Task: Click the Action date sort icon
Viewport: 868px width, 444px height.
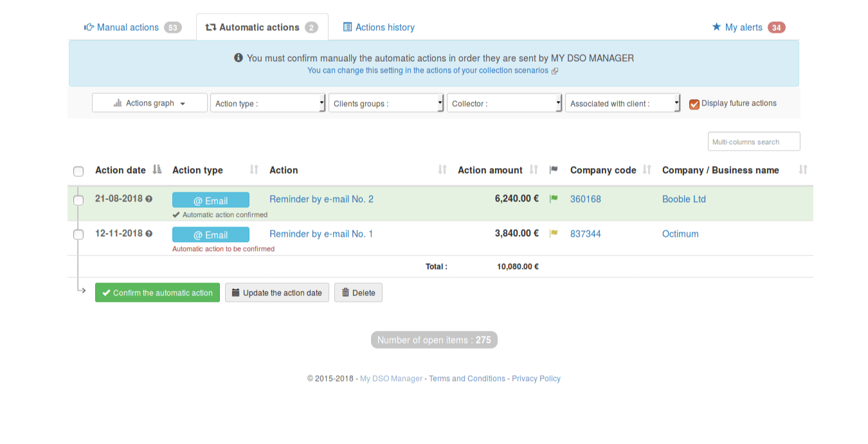Action: coord(157,170)
